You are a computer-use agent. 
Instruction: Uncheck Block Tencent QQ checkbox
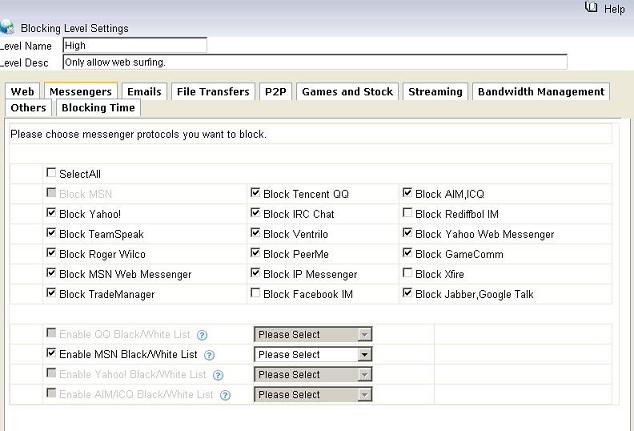(255, 192)
